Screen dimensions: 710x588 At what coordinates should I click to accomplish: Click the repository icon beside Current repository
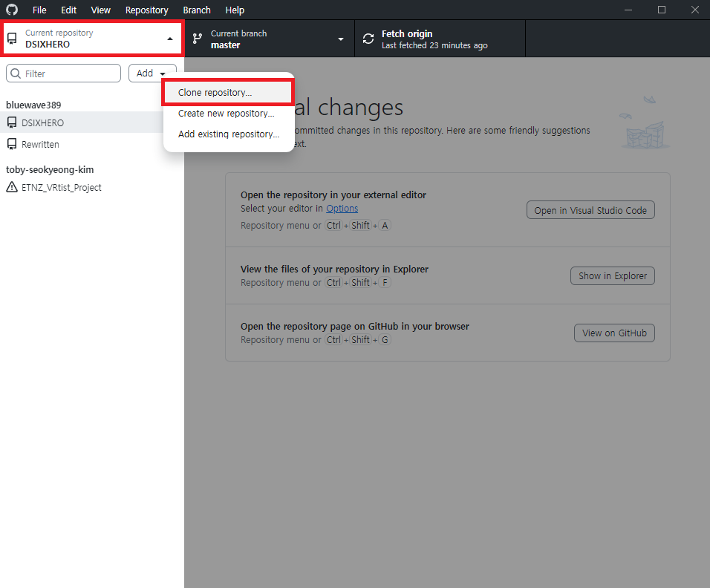[x=12, y=39]
